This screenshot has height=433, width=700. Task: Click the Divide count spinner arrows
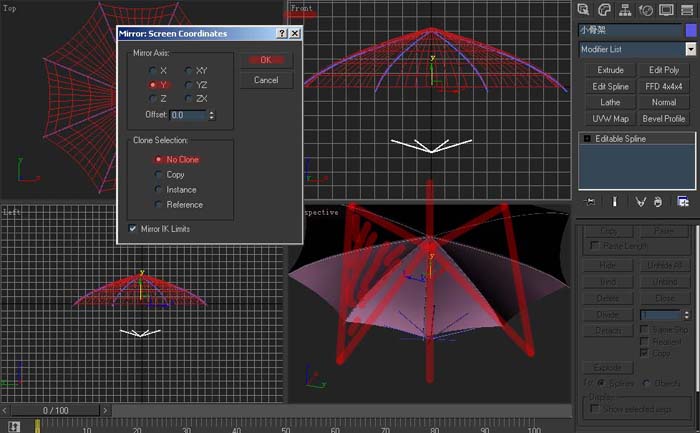686,315
